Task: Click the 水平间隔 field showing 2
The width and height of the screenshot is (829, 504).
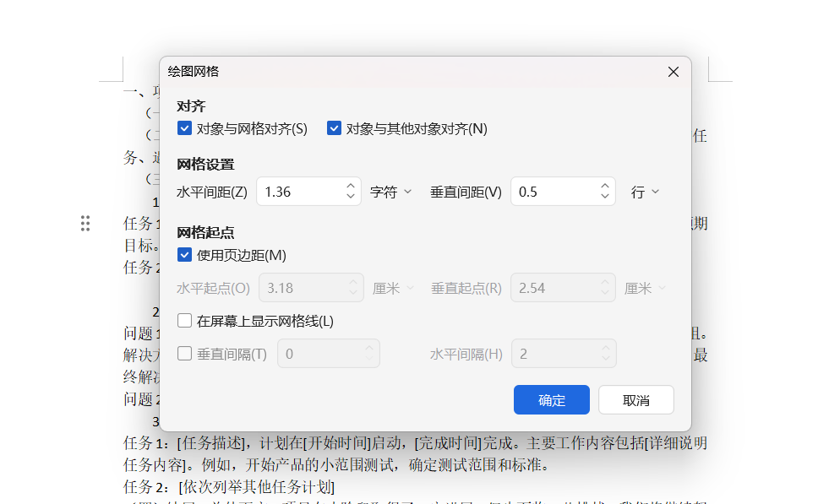Action: click(x=558, y=354)
